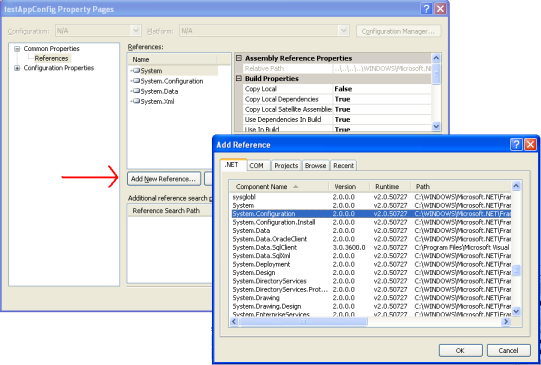Click the help icon in Add Reference title bar
Viewport: 541px width, 365px height.
(516, 144)
